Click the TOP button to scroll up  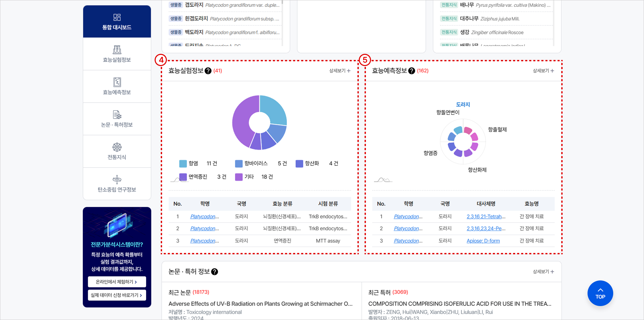click(x=600, y=293)
